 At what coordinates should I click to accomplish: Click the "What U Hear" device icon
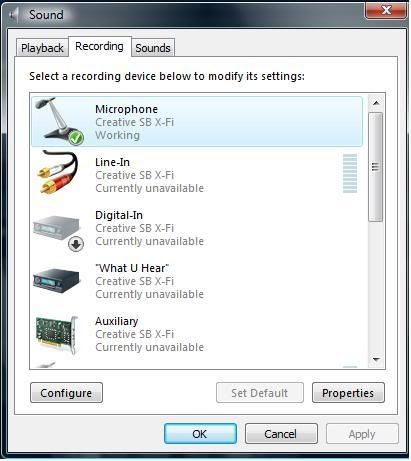point(57,281)
